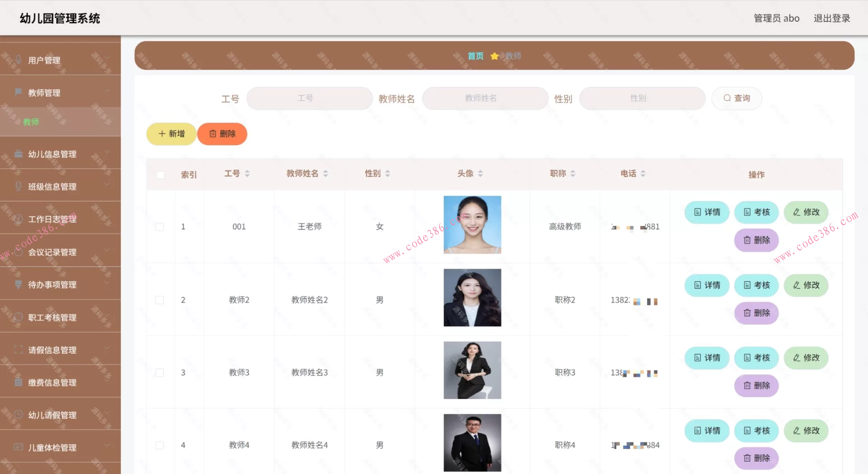Click 修改 for the 王老师 row

806,212
